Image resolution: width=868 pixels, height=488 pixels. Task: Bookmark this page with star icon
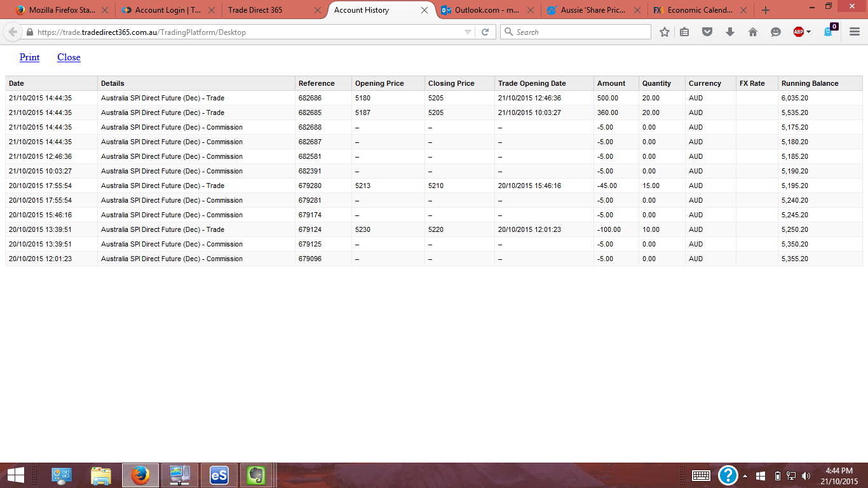click(665, 32)
